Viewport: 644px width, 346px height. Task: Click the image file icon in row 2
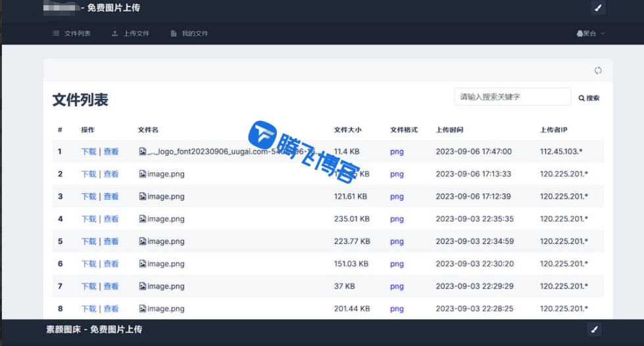click(142, 174)
